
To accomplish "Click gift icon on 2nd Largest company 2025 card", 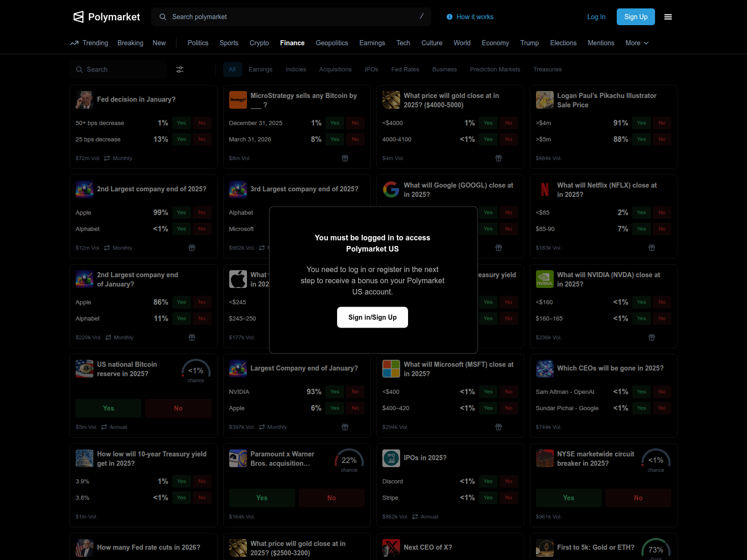I will point(192,248).
